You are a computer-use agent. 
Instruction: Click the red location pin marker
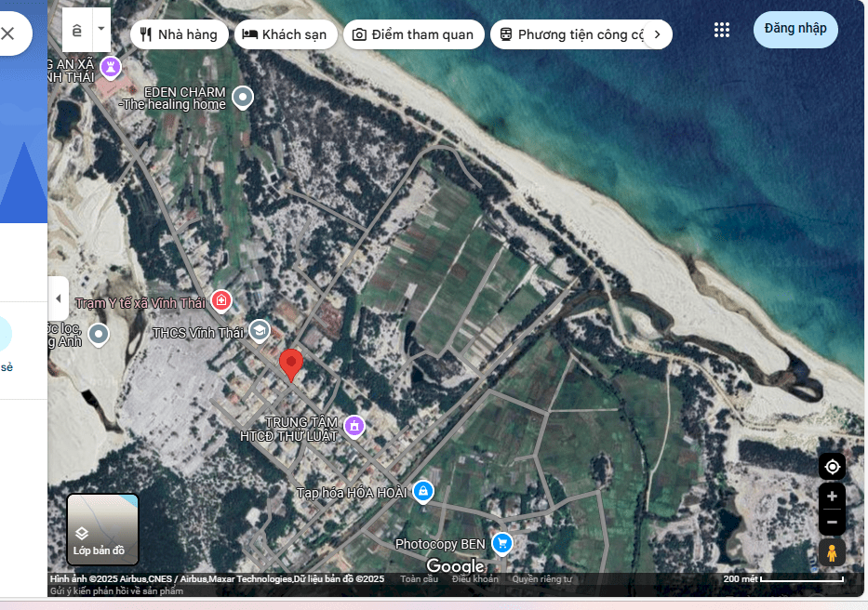tap(291, 365)
